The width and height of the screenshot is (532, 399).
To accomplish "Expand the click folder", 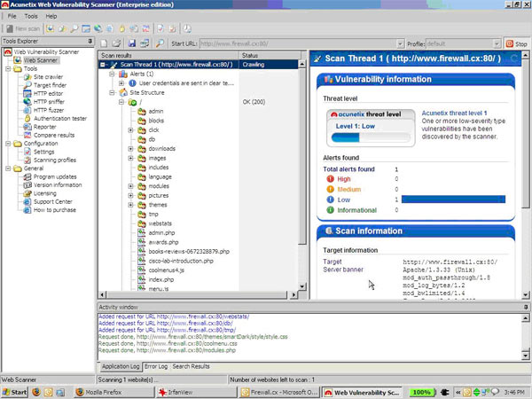I will 130,130.
